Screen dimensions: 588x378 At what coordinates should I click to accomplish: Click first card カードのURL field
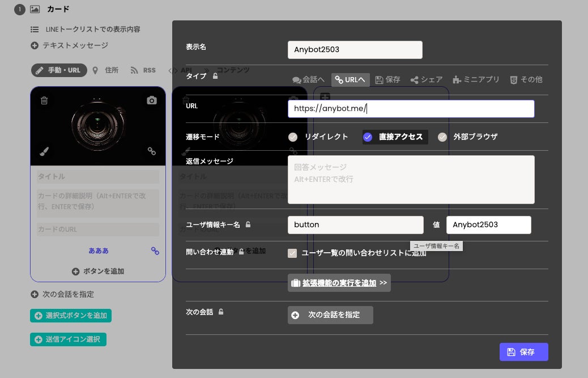coord(98,230)
